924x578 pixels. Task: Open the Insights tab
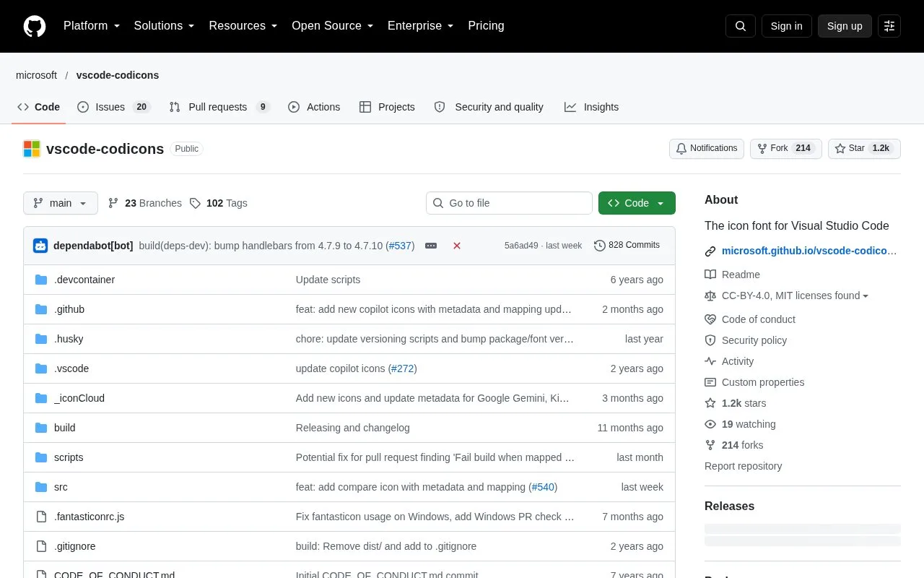592,107
